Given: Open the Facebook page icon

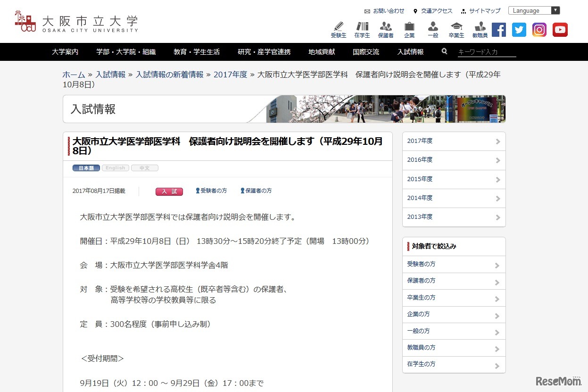Looking at the screenshot, I should pos(498,29).
